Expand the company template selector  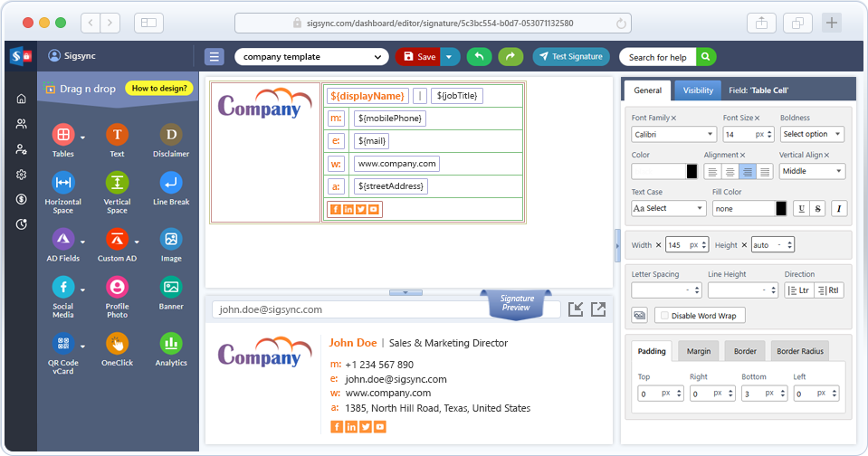click(311, 57)
